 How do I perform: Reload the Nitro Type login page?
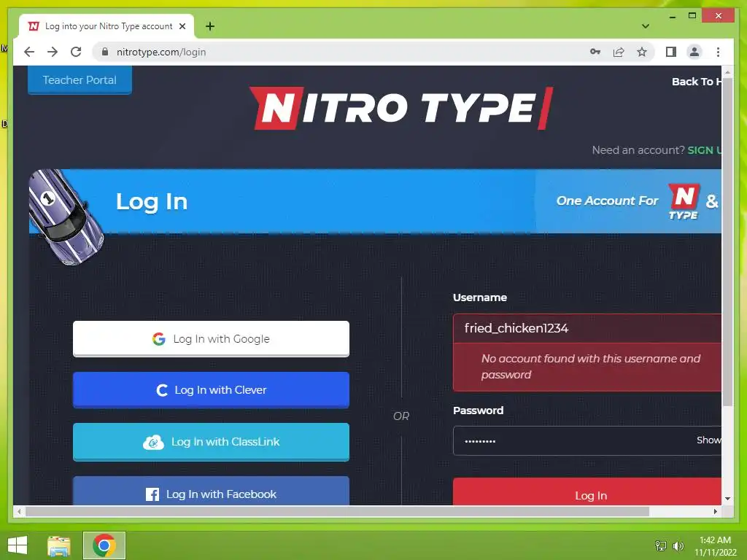click(x=76, y=52)
